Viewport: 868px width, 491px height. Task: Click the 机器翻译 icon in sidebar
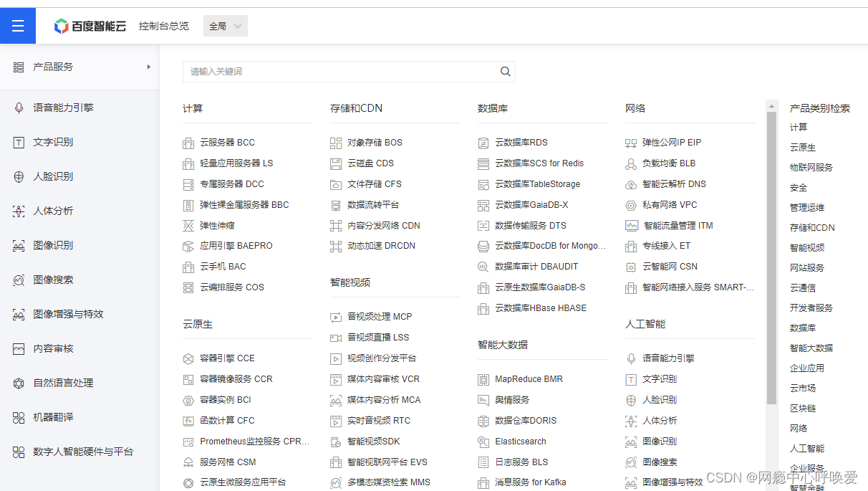[x=19, y=417]
